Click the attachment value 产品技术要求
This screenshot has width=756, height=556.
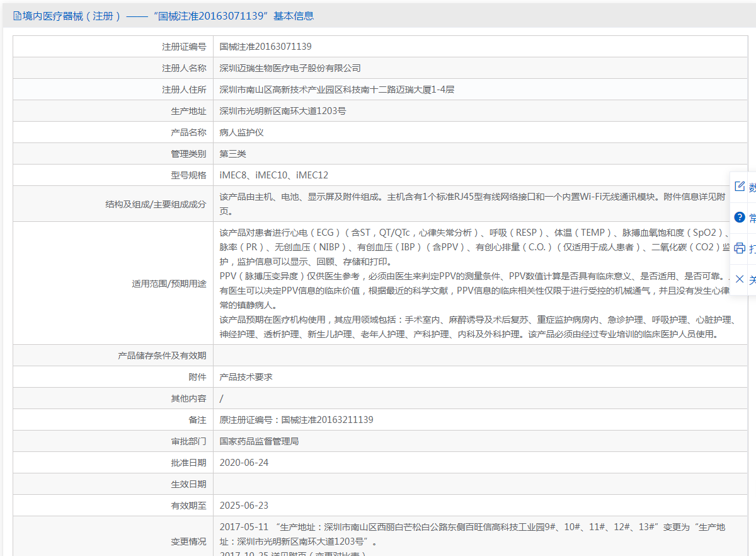click(246, 377)
